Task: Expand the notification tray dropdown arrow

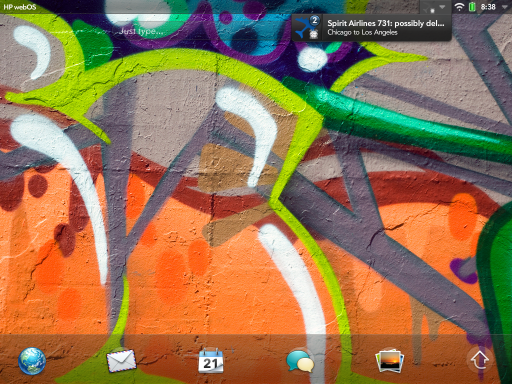Action: 442,7
